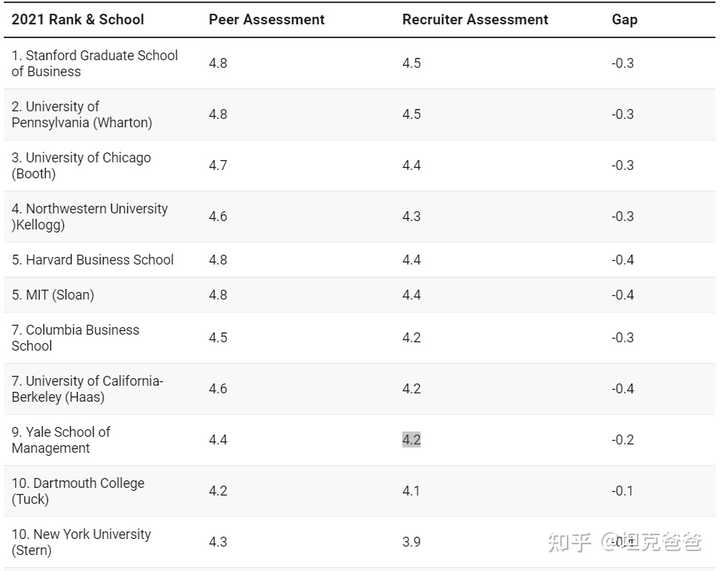Click the Dartmouth College (Tuck) entry

click(78, 491)
